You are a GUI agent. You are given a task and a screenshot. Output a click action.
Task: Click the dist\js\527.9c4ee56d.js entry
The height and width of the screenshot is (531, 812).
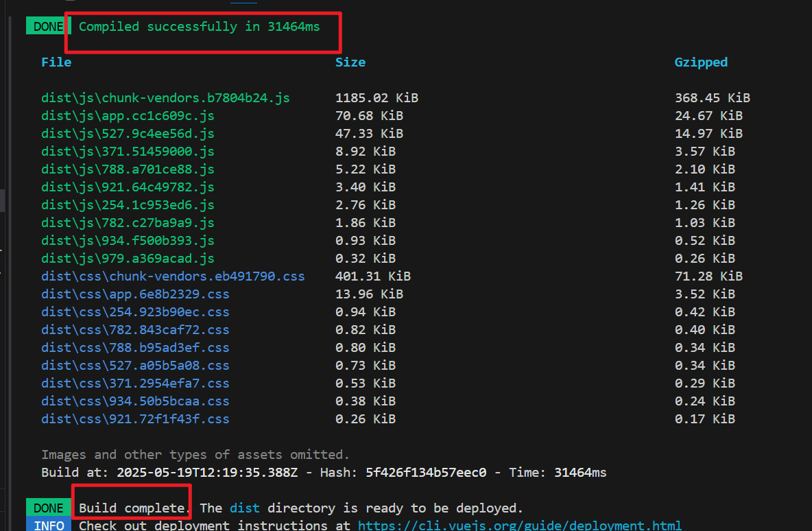click(128, 133)
